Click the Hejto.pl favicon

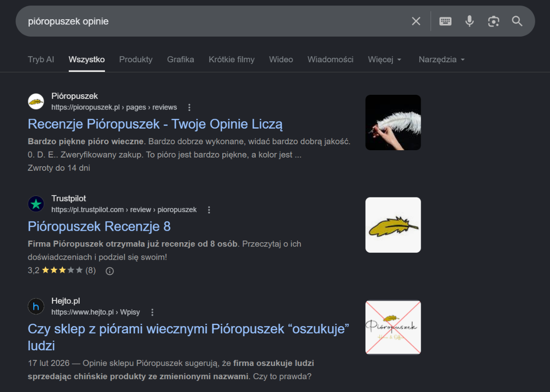click(36, 306)
